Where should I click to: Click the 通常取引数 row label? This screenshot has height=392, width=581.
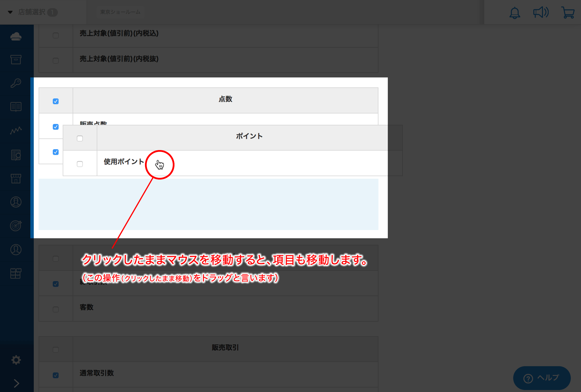97,373
